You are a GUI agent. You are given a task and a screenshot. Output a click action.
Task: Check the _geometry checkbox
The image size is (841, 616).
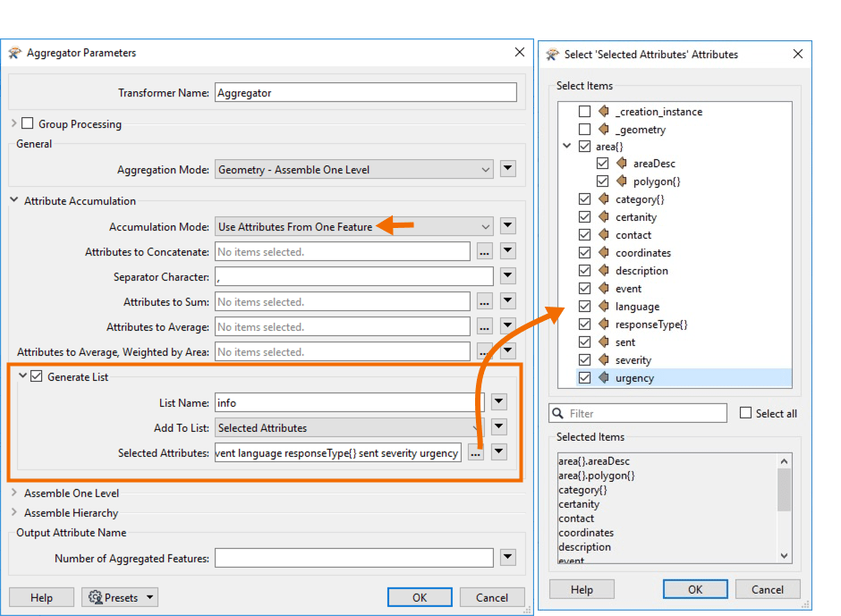pyautogui.click(x=583, y=129)
